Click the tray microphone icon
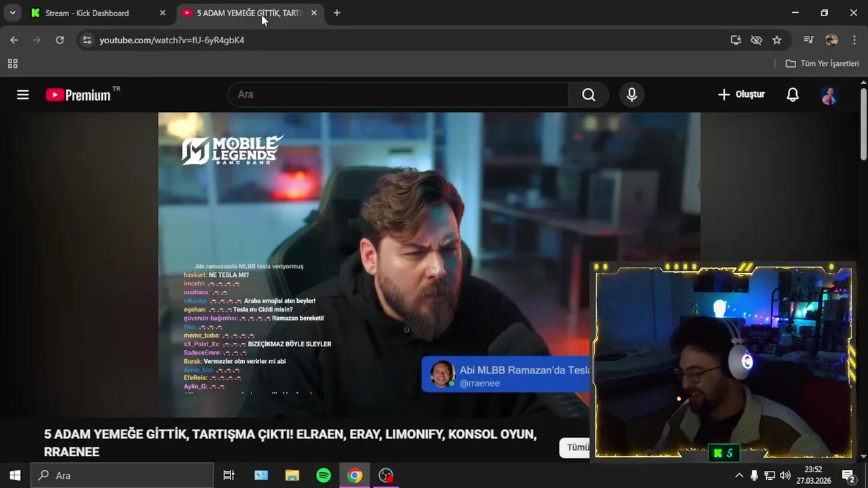Screen dimensions: 868x488 pos(754,475)
